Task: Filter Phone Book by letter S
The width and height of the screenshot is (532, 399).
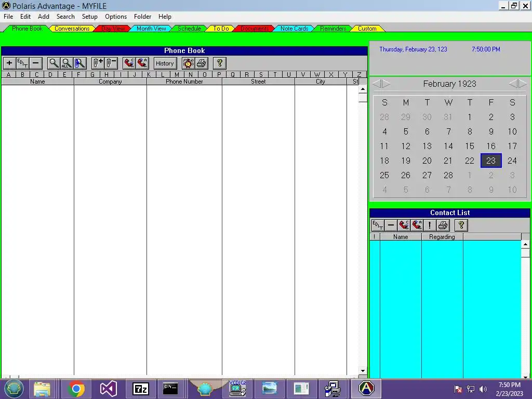Action: click(261, 75)
